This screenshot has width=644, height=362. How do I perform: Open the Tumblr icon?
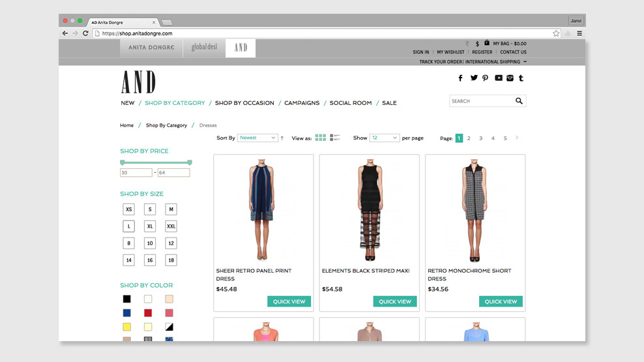click(x=521, y=78)
